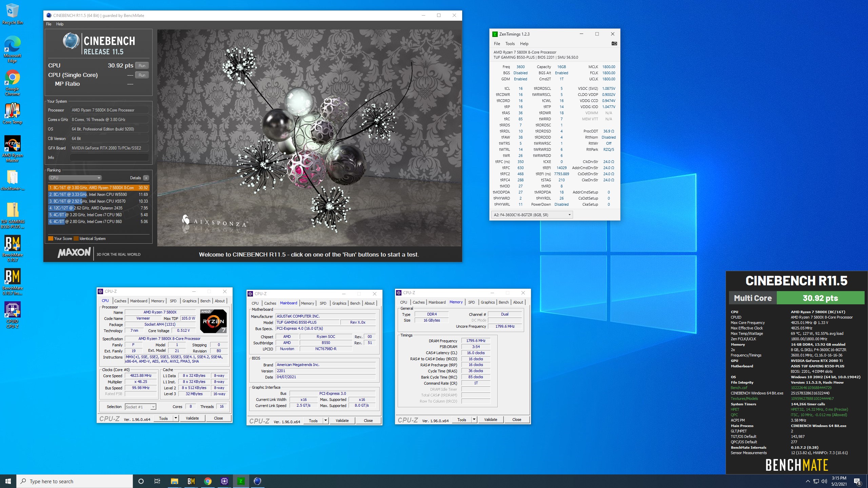Open Task View on the taskbar

pos(157,481)
